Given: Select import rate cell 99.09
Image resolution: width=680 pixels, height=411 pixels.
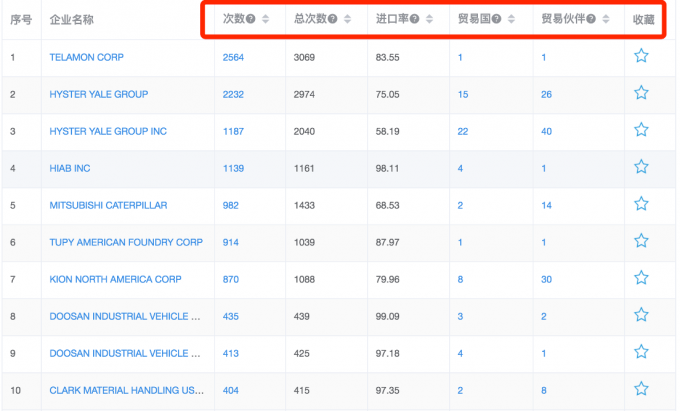Looking at the screenshot, I should tap(387, 316).
